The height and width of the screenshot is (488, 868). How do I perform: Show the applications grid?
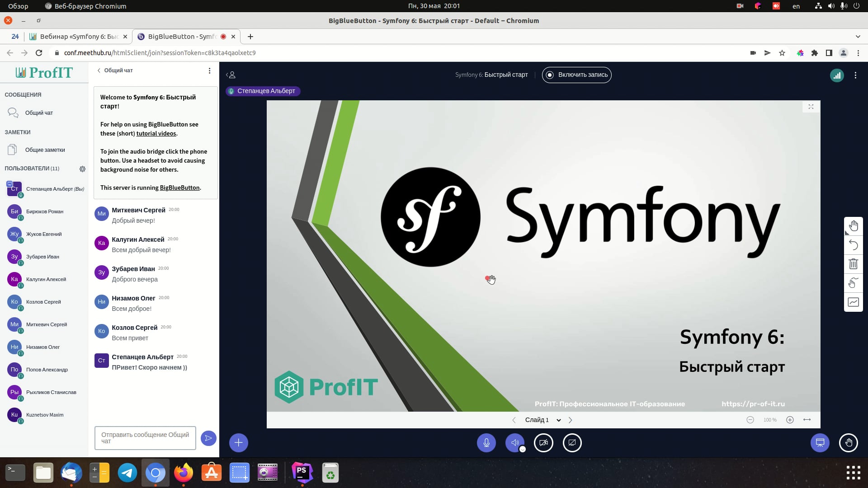[853, 473]
